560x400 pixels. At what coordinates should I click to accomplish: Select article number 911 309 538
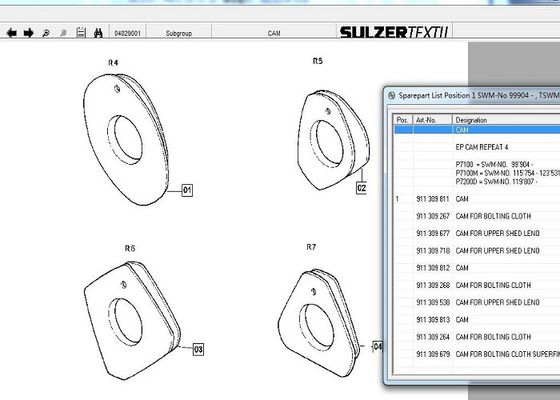pyautogui.click(x=433, y=302)
